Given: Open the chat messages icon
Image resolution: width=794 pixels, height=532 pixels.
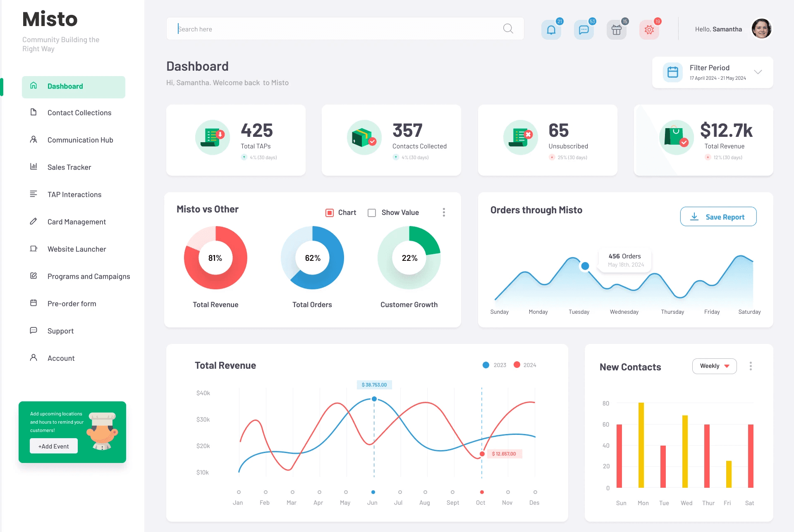Looking at the screenshot, I should pos(584,30).
